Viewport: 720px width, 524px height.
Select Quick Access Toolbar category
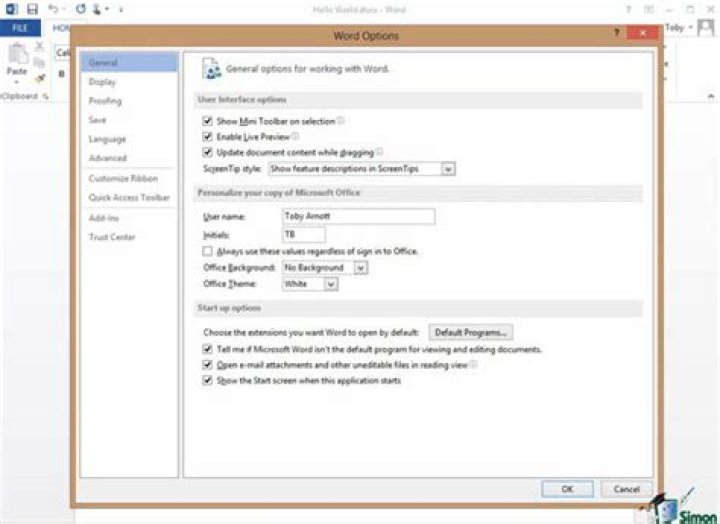[x=129, y=197]
